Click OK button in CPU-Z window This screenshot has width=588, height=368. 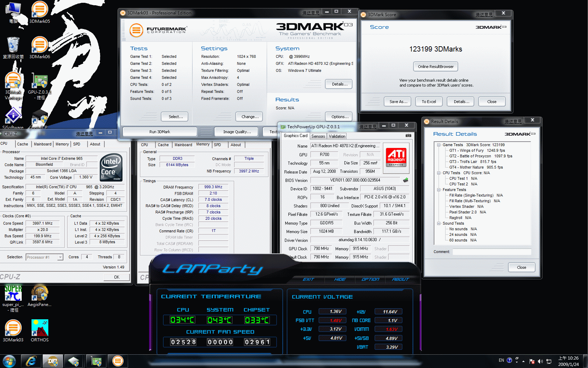[x=117, y=277]
